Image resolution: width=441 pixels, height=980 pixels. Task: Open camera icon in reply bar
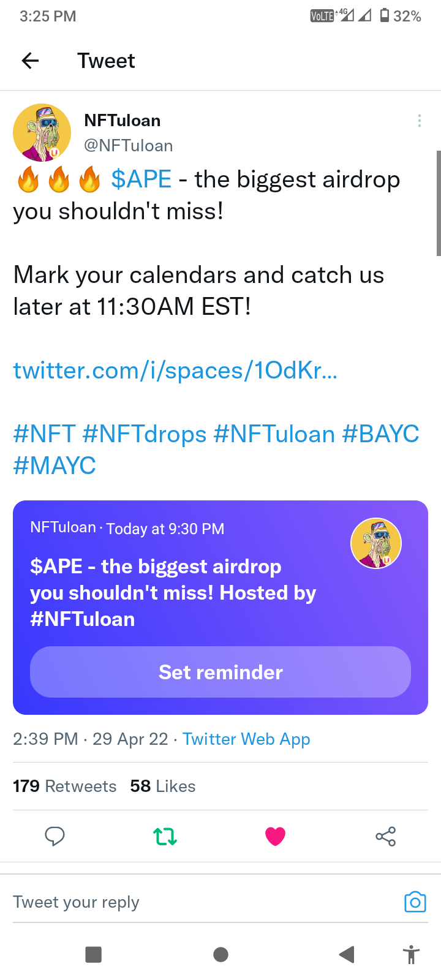[x=415, y=902]
